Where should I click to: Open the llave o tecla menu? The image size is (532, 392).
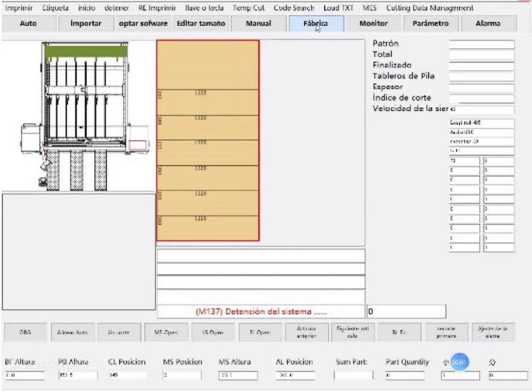click(204, 8)
